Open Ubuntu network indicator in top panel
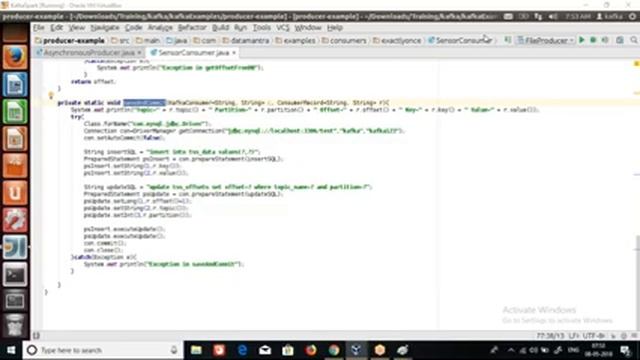Image resolution: width=640 pixels, height=360 pixels. point(538,17)
